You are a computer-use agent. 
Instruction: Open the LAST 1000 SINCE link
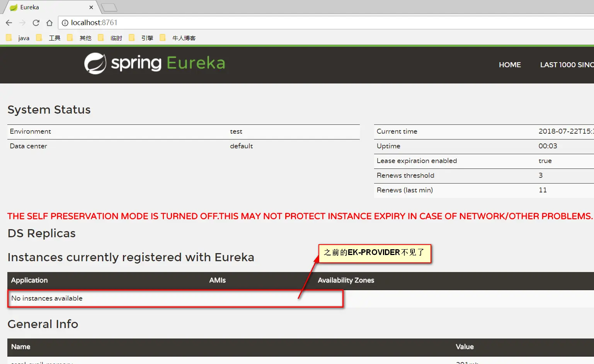tap(567, 65)
